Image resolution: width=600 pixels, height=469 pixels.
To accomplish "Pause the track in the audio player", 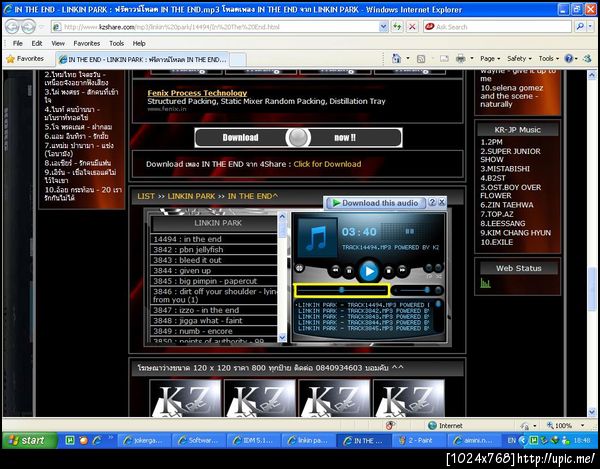I will (x=349, y=270).
